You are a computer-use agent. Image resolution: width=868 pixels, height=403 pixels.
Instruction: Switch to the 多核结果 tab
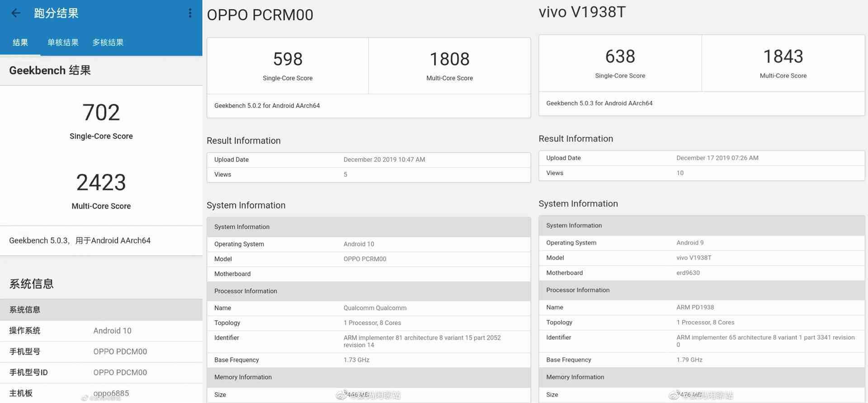click(108, 42)
